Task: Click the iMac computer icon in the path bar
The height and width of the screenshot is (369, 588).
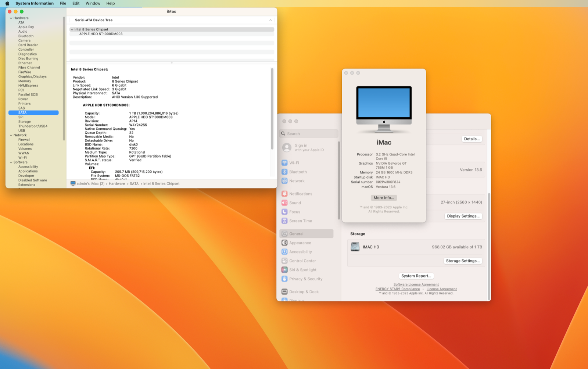Action: [73, 183]
